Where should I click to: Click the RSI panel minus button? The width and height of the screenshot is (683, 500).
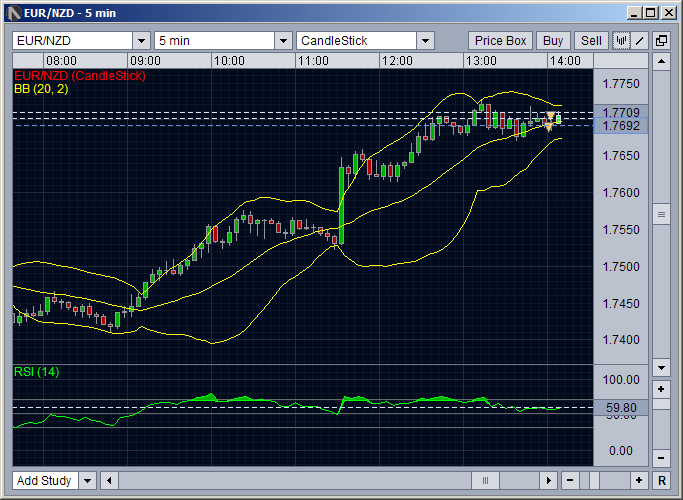point(661,459)
